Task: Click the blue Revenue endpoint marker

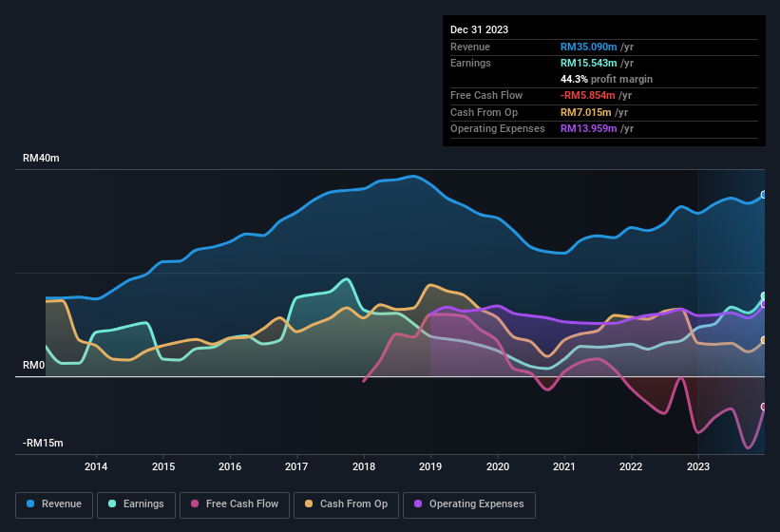Action: pyautogui.click(x=764, y=195)
